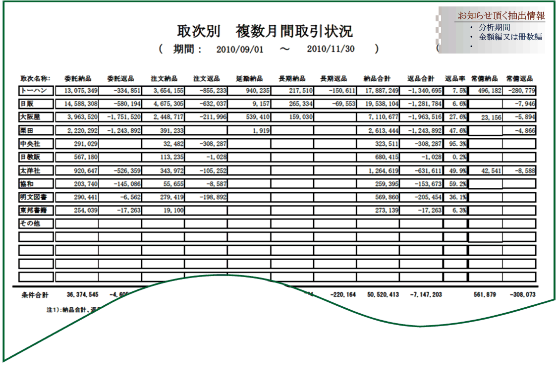The height and width of the screenshot is (392, 558).
Task: Click the 265,334 cell in 日販 row
Action: [292, 104]
